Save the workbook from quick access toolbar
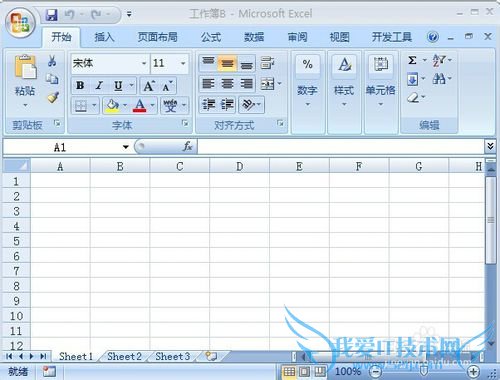The height and width of the screenshot is (380, 500). (x=51, y=15)
